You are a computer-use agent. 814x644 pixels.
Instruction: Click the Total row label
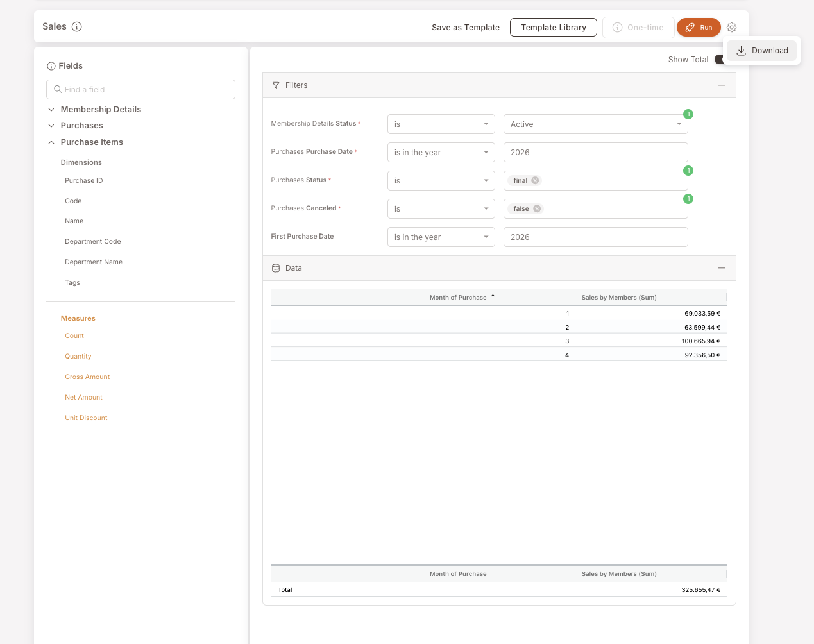click(x=285, y=590)
